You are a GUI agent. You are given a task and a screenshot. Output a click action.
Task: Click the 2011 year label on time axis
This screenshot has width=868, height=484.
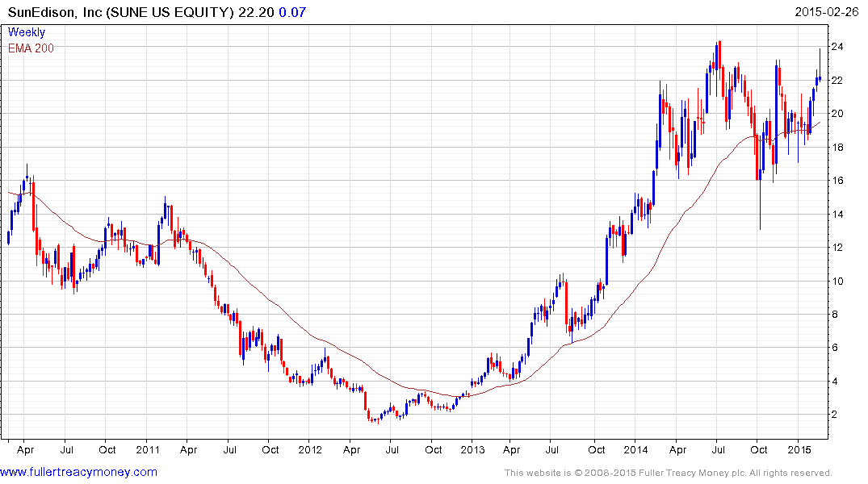tap(147, 449)
